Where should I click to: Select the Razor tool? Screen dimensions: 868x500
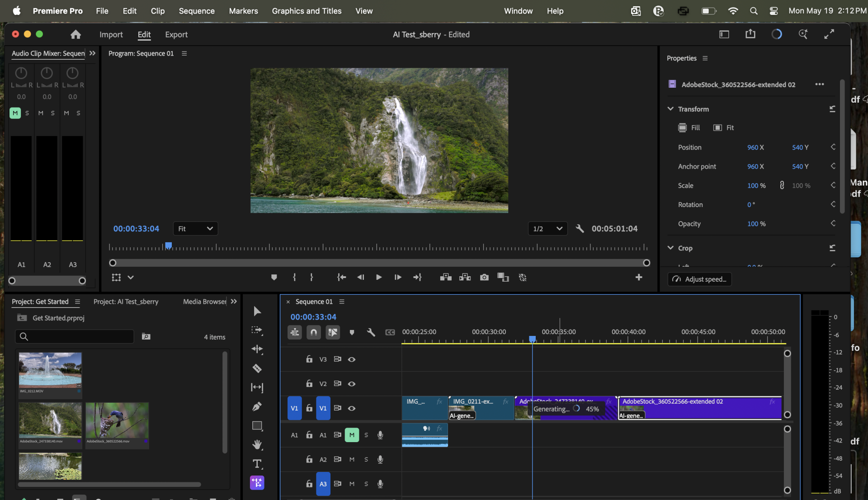coord(257,368)
